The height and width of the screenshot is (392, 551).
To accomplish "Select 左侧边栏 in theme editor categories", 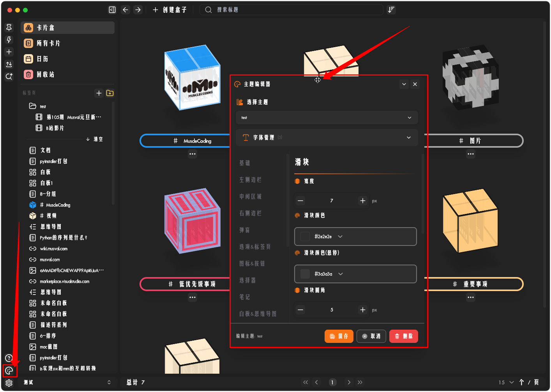I will 251,180.
